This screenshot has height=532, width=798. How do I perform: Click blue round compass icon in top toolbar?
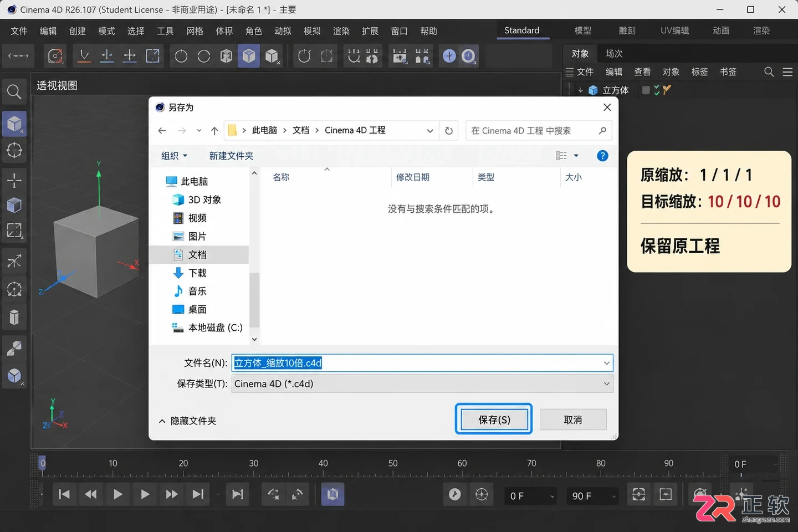449,56
